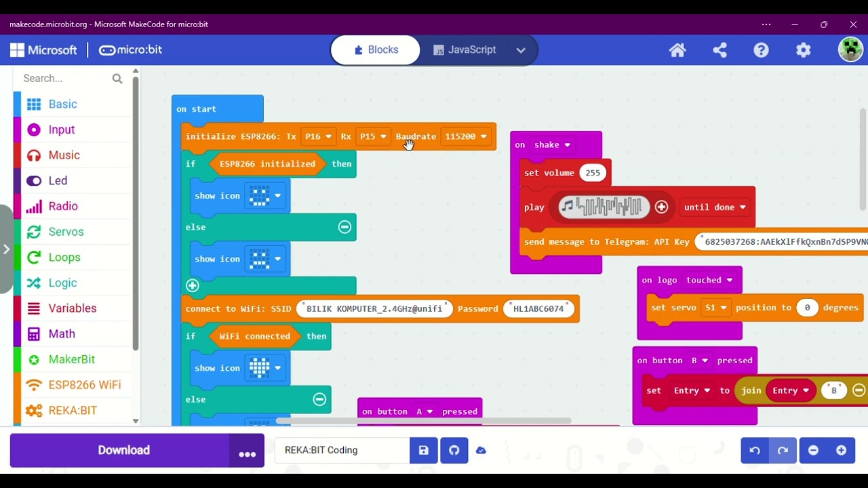The height and width of the screenshot is (488, 868).
Task: Zoom out the workspace
Action: click(814, 451)
